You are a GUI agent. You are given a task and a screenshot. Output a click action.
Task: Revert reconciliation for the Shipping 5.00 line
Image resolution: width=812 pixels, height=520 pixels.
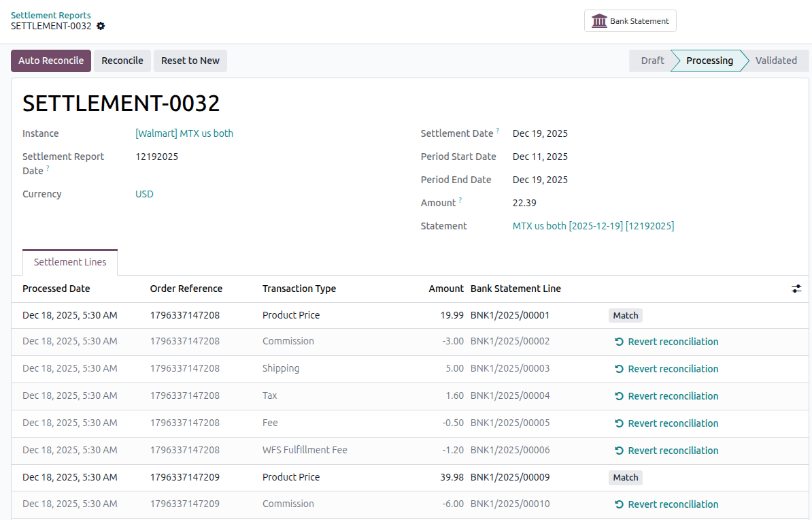[x=666, y=369]
